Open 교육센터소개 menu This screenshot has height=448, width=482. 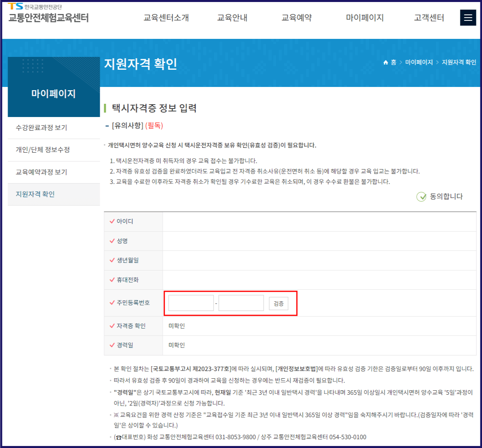[166, 18]
